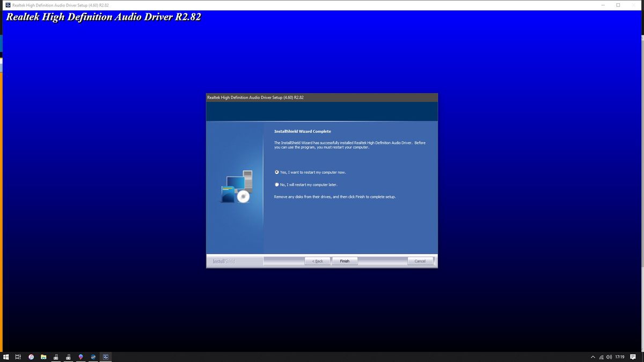Open the volume control tray icon
The height and width of the screenshot is (362, 644).
610,357
